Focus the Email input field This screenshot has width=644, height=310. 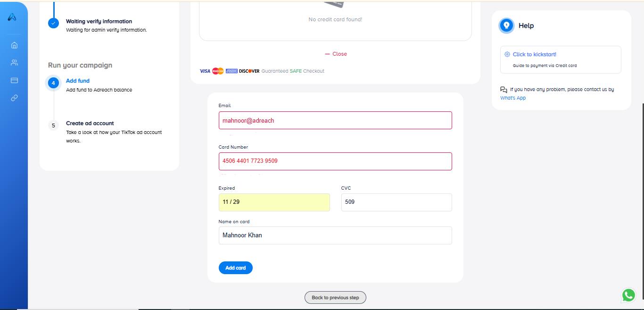[x=335, y=120]
